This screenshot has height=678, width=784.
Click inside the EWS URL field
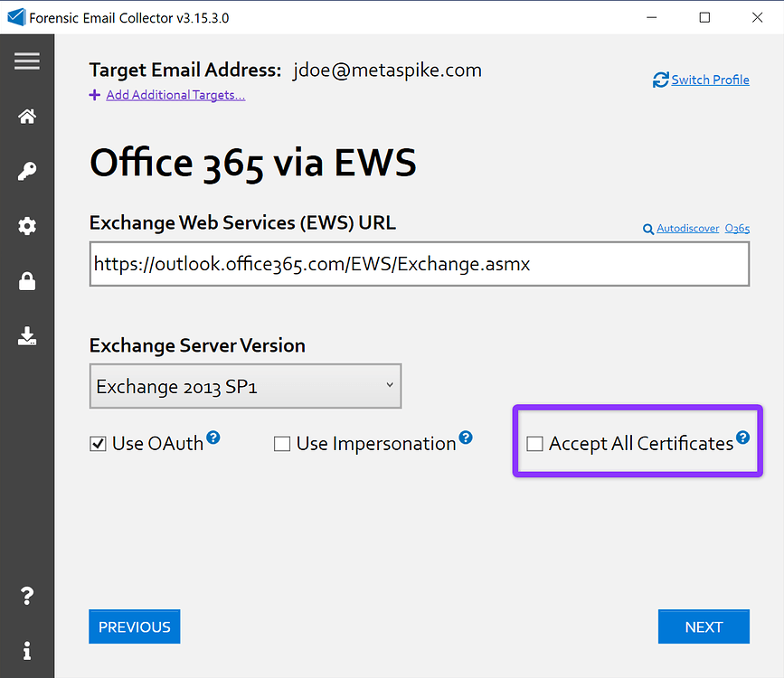click(419, 263)
